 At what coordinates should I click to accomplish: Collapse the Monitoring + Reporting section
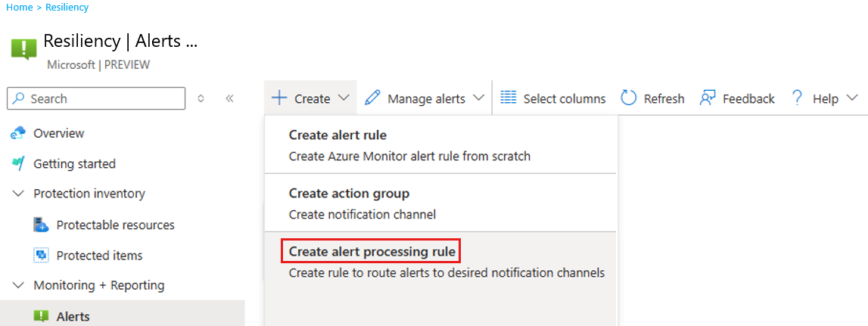(x=18, y=285)
